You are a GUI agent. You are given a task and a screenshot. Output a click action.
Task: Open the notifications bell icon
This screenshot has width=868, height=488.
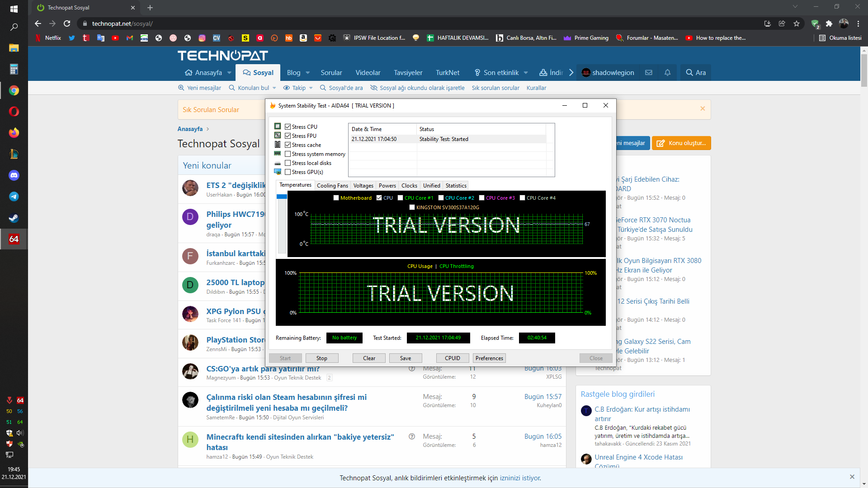(667, 73)
